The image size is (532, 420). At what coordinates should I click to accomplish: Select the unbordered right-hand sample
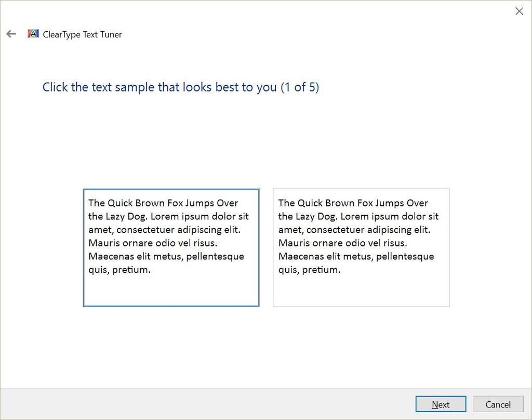361,247
